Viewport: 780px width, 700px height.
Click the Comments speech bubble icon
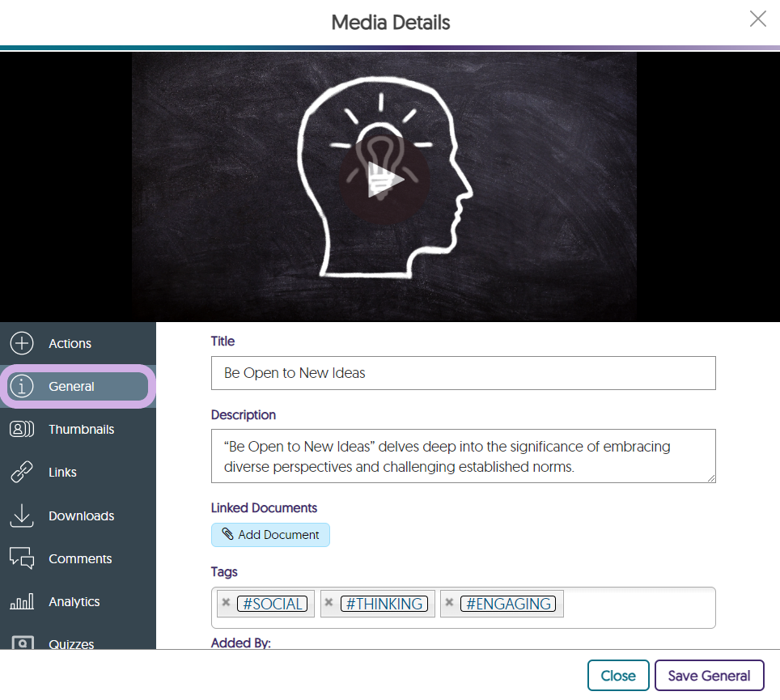[x=22, y=558]
